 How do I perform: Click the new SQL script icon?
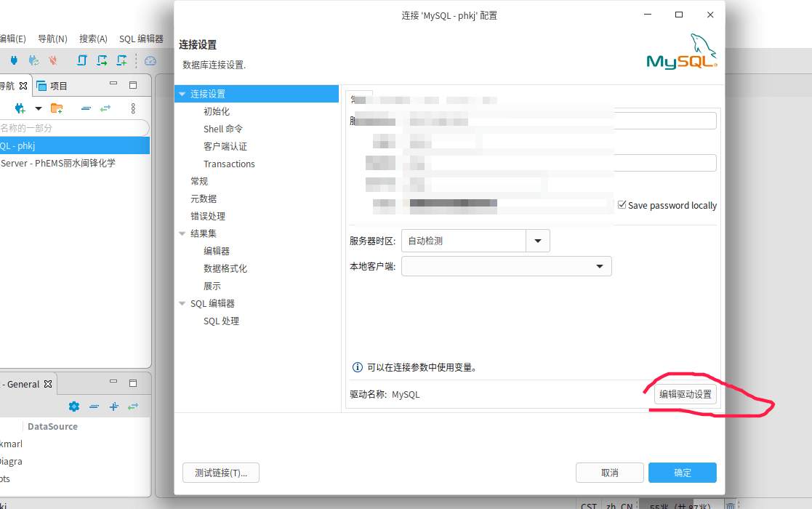coord(122,60)
